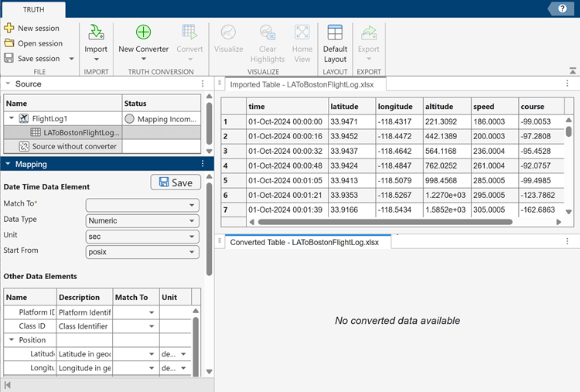
Task: Open Latitude unit dropdown
Action: pos(183,354)
